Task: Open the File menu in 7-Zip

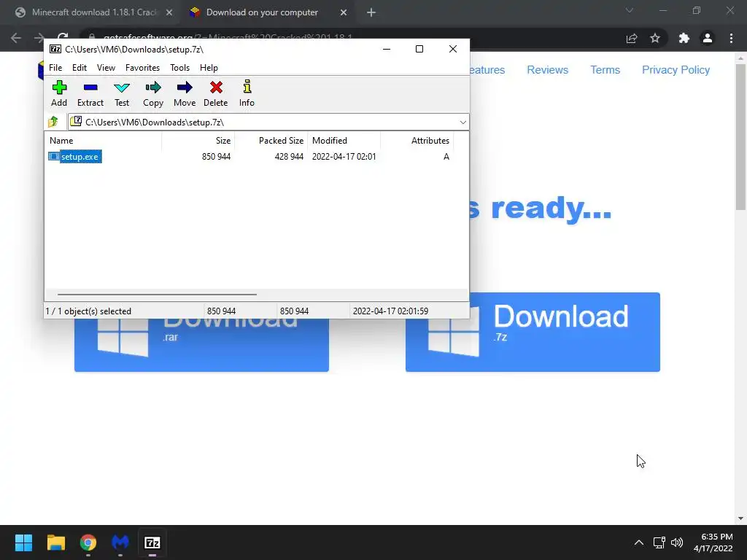Action: (55, 68)
